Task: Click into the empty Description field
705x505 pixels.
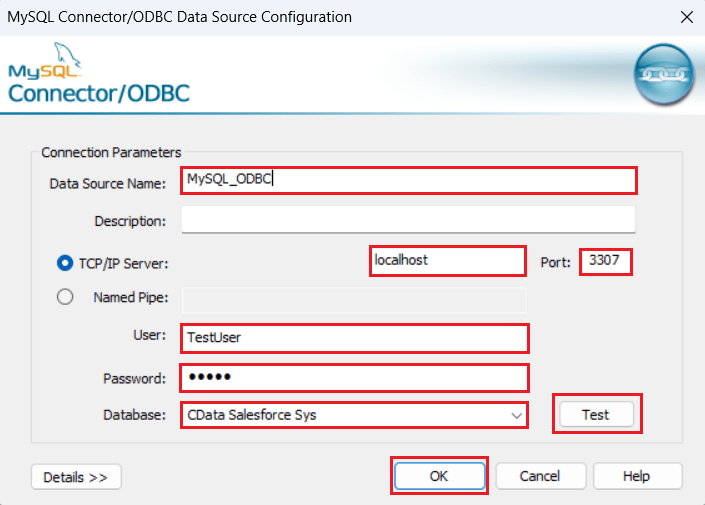Action: (x=408, y=219)
